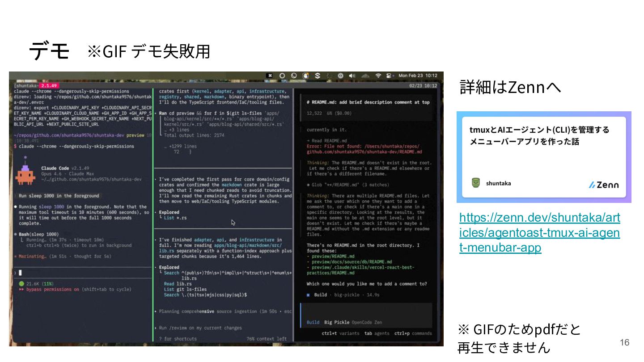Viewport: 644px width, 362px height.
Task: Open the 1Password menu bar icon
Action: click(340, 76)
